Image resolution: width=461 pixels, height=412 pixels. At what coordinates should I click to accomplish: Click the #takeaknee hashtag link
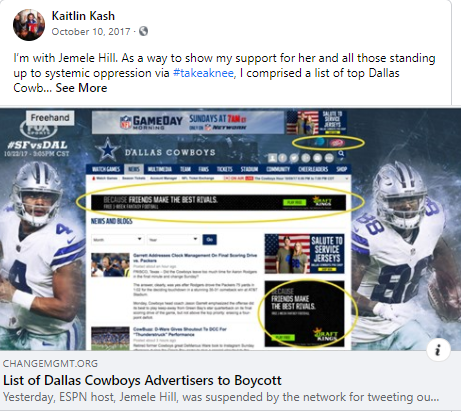coord(203,73)
